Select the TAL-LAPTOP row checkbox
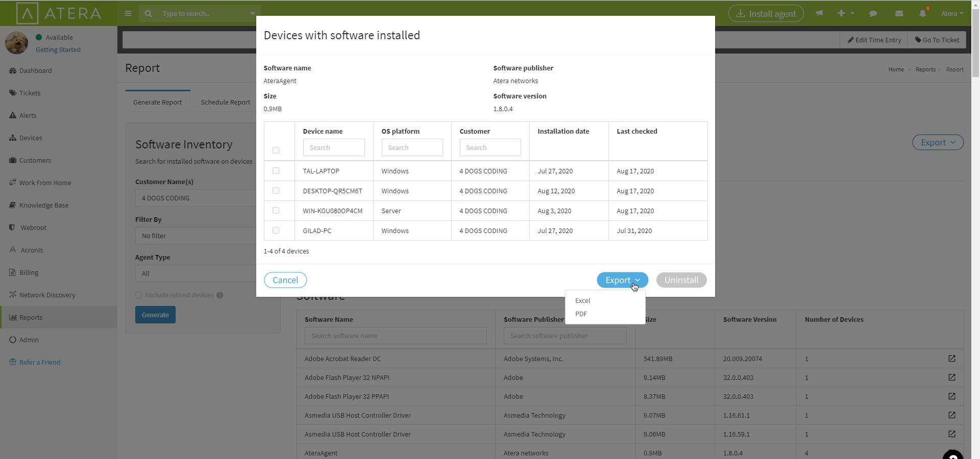Screen dimensions: 980x459 click(276, 170)
